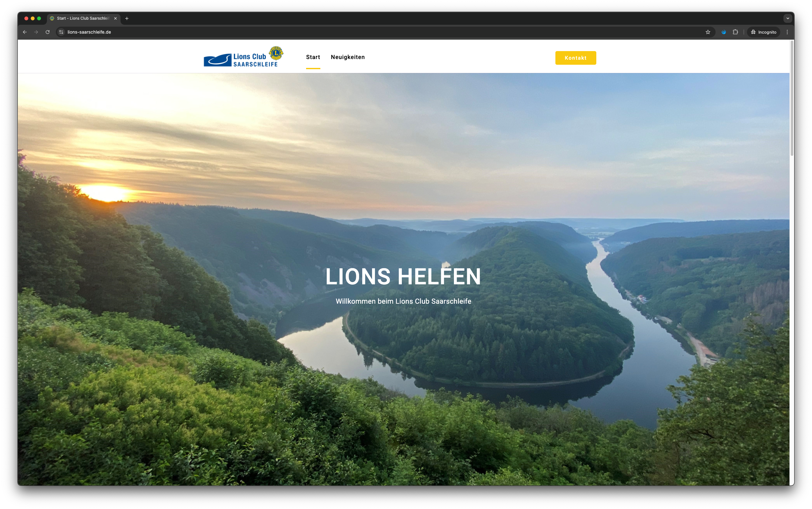The image size is (812, 509).
Task: Click the blue extension icon in toolbar
Action: pyautogui.click(x=724, y=32)
